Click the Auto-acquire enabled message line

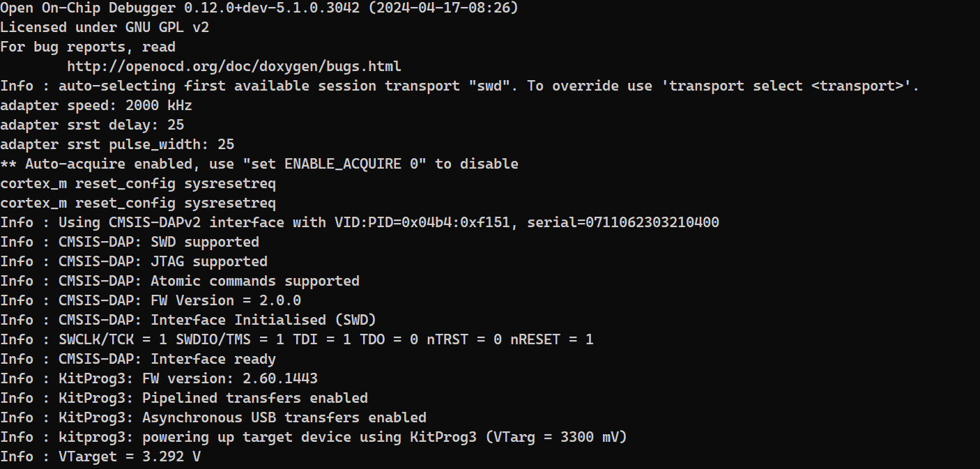click(259, 164)
